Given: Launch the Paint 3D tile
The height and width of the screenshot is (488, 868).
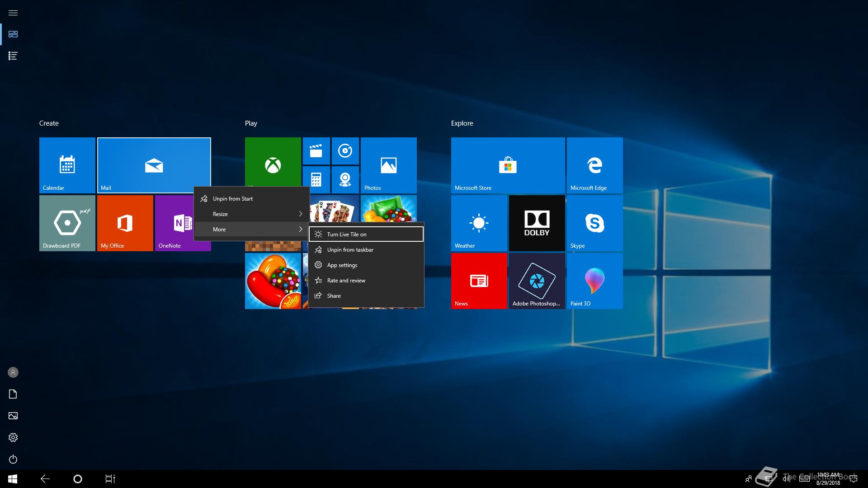Looking at the screenshot, I should (595, 281).
